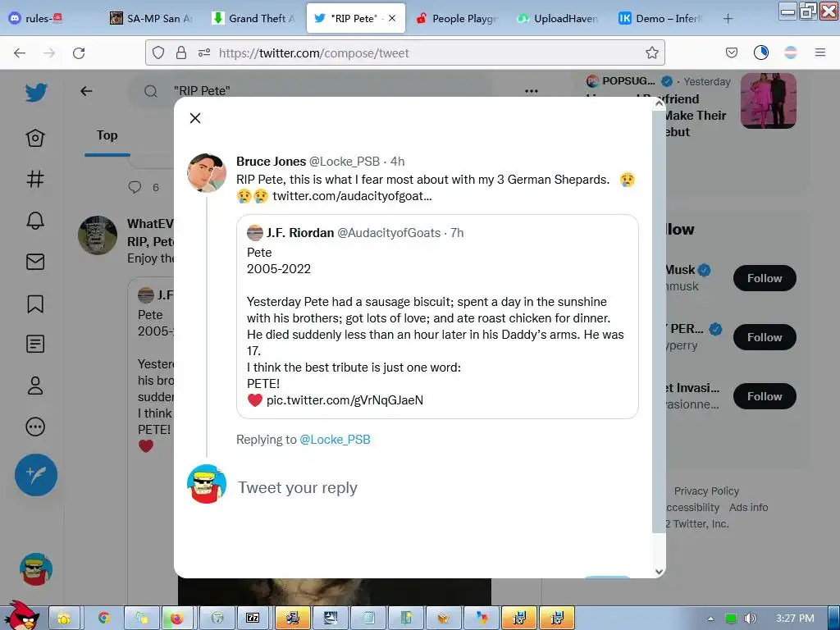
Task: Go back with the Twitter back arrow
Action: click(x=86, y=91)
